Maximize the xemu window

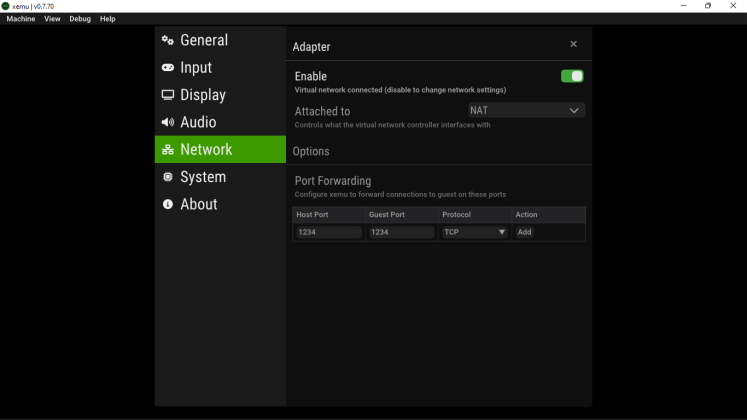pos(708,6)
